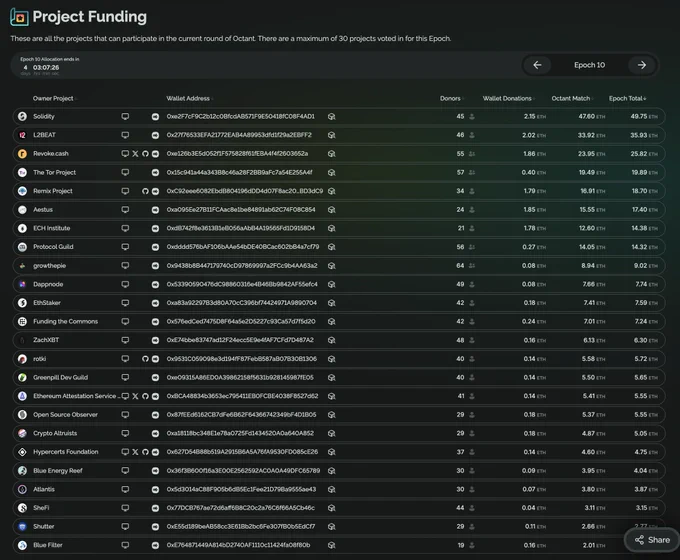Open the Revoke.cash GitHub icon
Screen dimensions: 680x560
(x=145, y=154)
